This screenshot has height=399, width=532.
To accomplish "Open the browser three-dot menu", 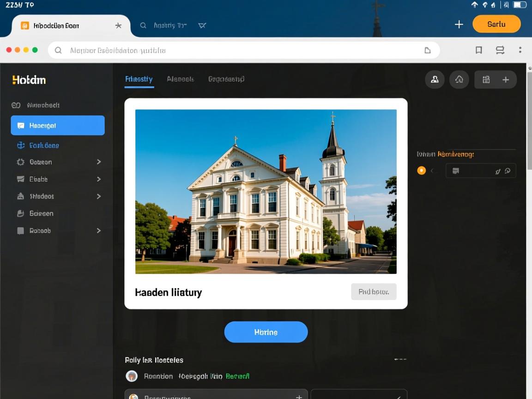I will (x=520, y=50).
